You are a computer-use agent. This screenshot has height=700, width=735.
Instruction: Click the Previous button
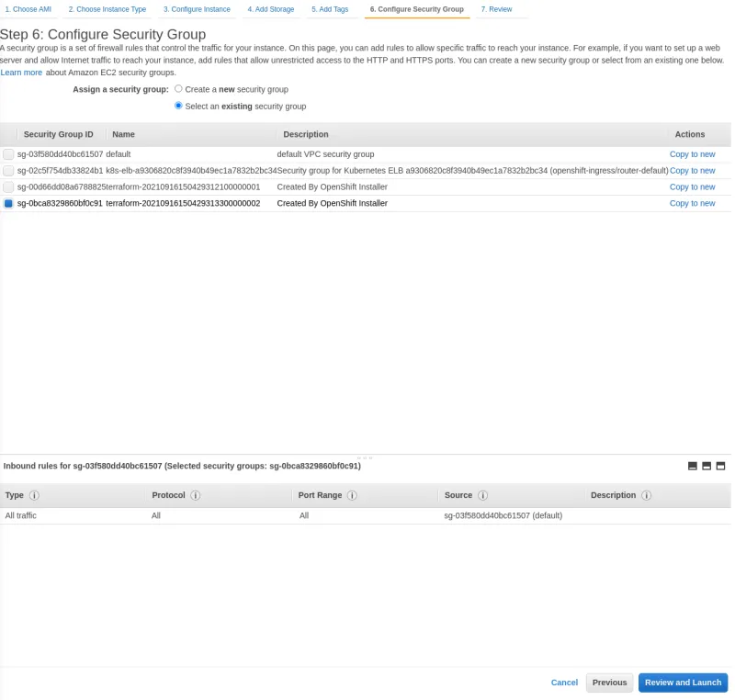(609, 683)
